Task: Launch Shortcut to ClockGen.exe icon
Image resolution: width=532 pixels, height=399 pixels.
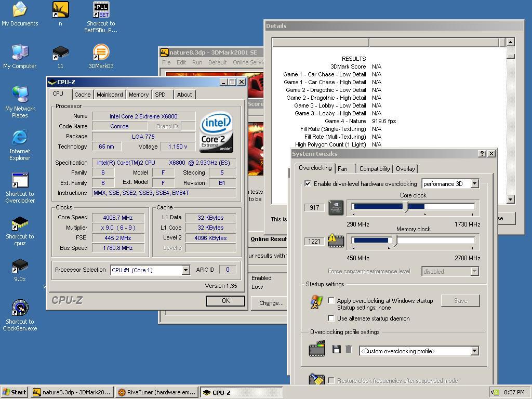Action: click(20, 315)
